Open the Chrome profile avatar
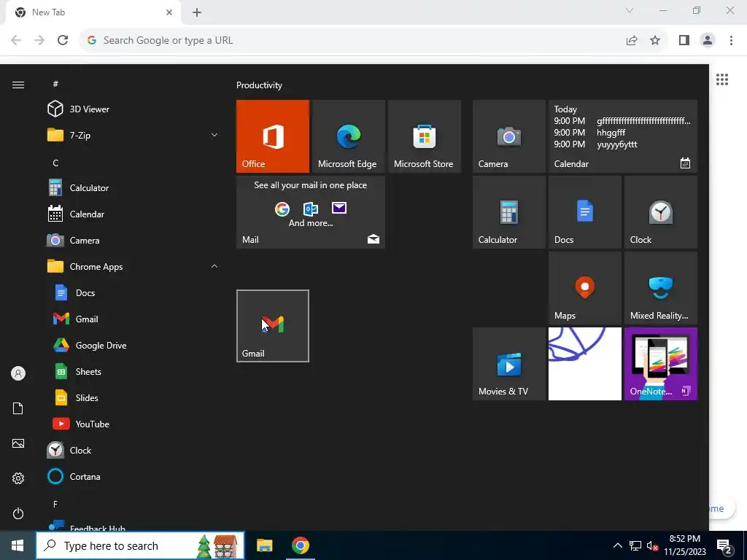Screen dimensions: 747x560 click(x=708, y=41)
